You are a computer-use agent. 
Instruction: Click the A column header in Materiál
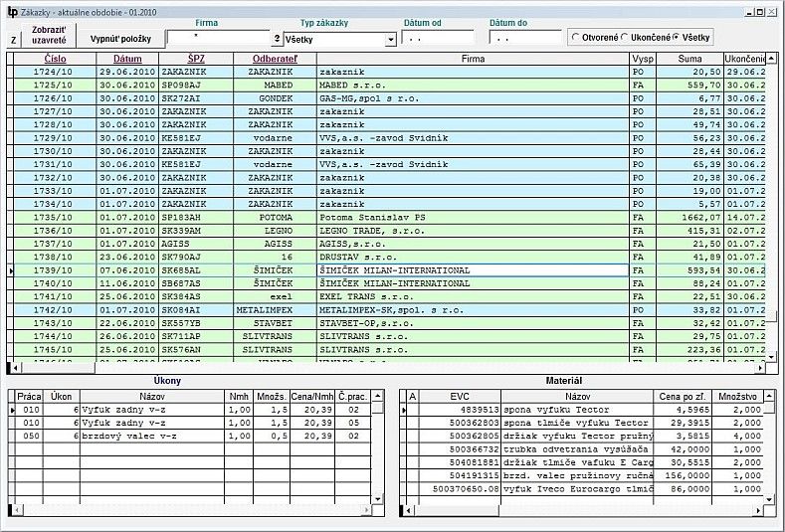[413, 397]
